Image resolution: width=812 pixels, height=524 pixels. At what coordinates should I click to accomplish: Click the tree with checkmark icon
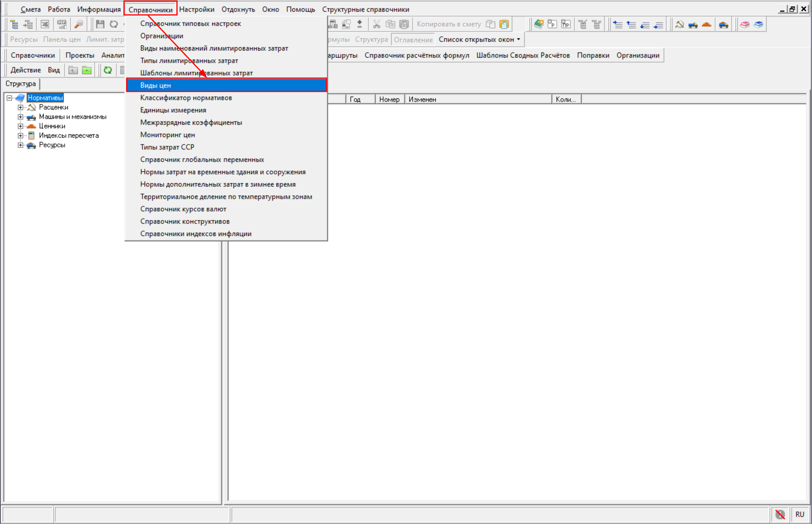click(x=583, y=24)
